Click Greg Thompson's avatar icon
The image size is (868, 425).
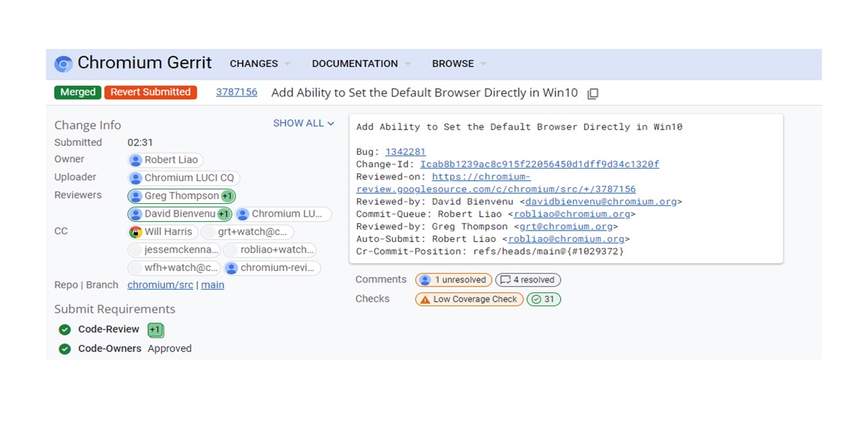point(135,196)
